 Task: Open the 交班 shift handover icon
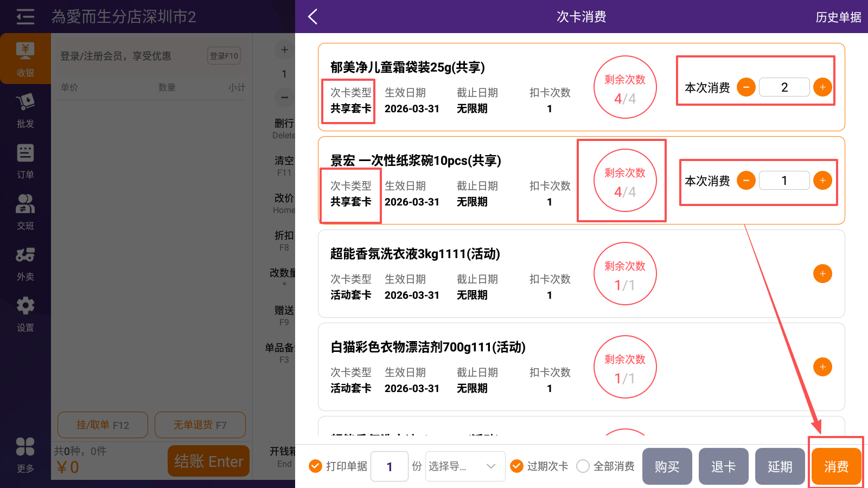pos(25,212)
